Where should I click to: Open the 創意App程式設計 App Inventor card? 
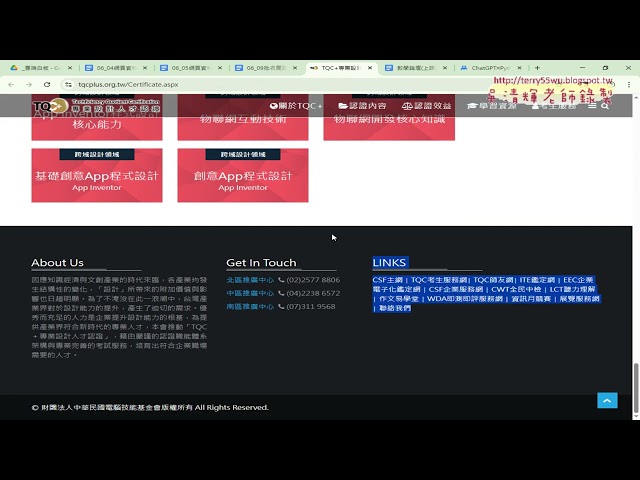[243, 175]
